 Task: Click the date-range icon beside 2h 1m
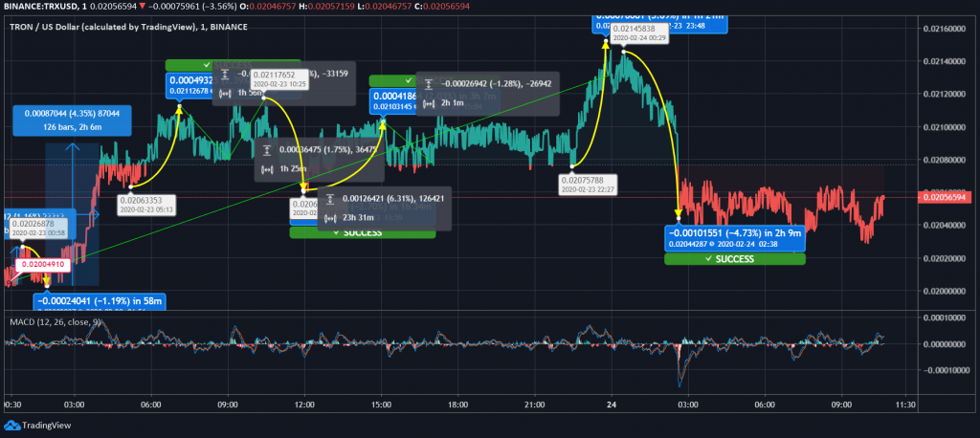tap(429, 103)
